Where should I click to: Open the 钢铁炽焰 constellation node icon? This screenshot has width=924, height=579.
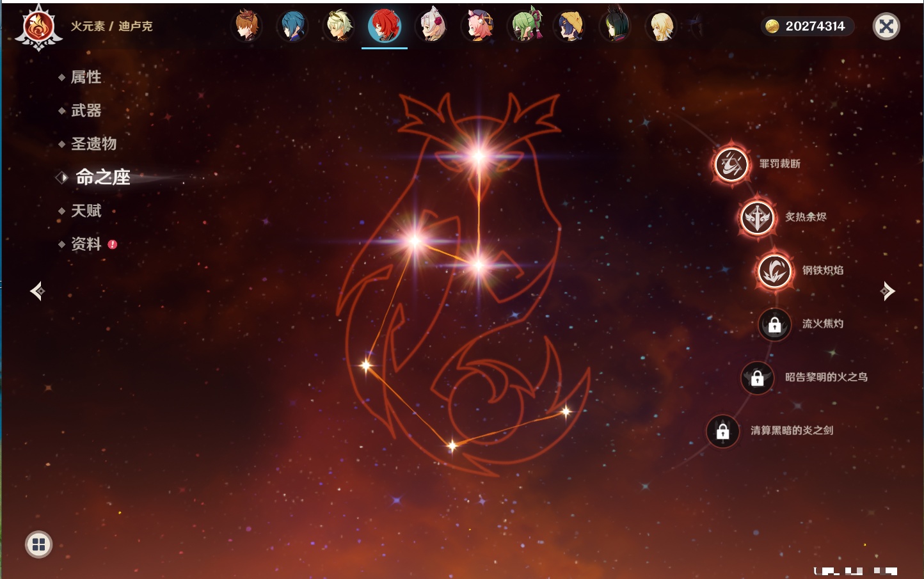click(x=774, y=271)
